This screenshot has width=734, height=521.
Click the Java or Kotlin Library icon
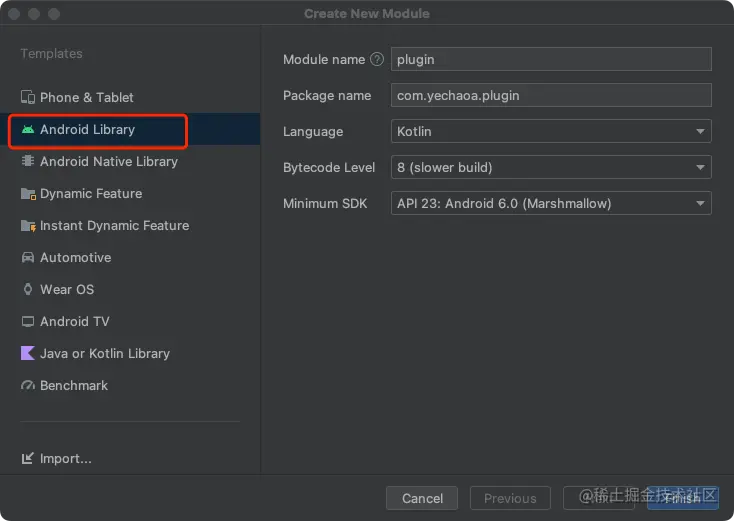[x=28, y=354]
